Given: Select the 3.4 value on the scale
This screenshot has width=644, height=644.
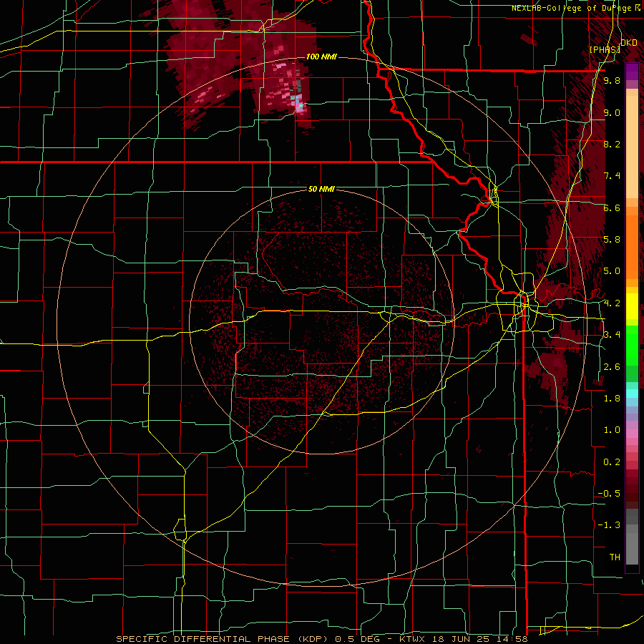Looking at the screenshot, I should (x=612, y=335).
